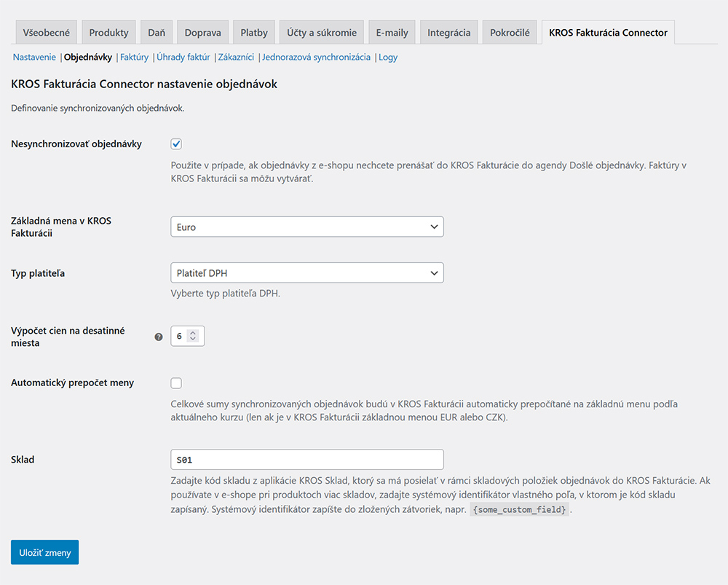Open the Platby tab

(254, 33)
